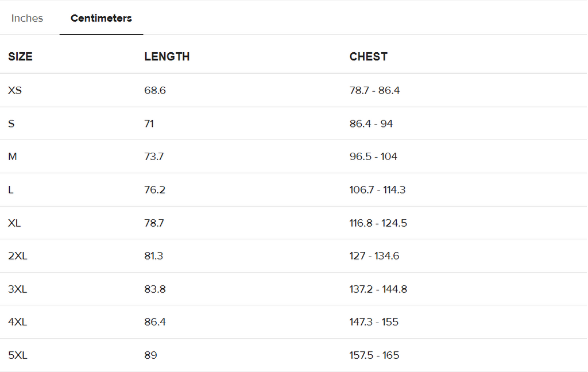Click the CHEST column header
This screenshot has width=588, height=372.
pyautogui.click(x=368, y=57)
